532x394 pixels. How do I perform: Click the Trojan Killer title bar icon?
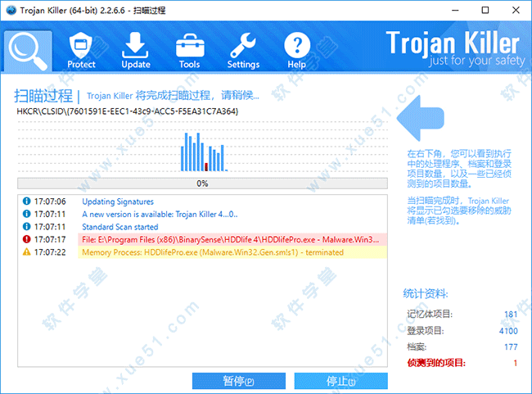[11, 10]
